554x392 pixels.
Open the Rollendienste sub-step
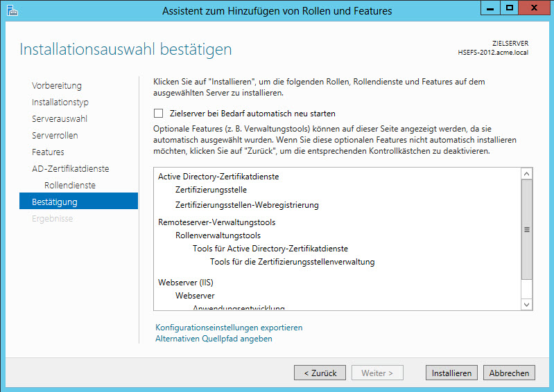point(70,185)
